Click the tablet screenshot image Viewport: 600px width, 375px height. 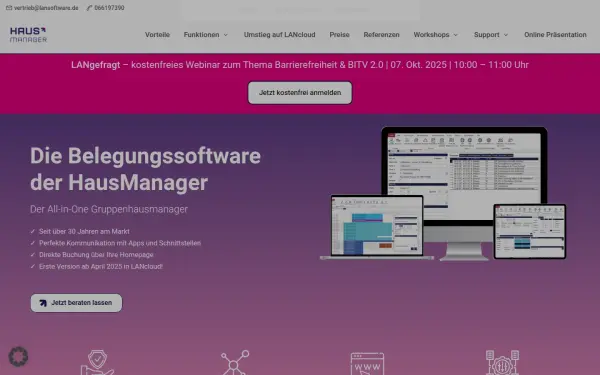[x=530, y=232]
